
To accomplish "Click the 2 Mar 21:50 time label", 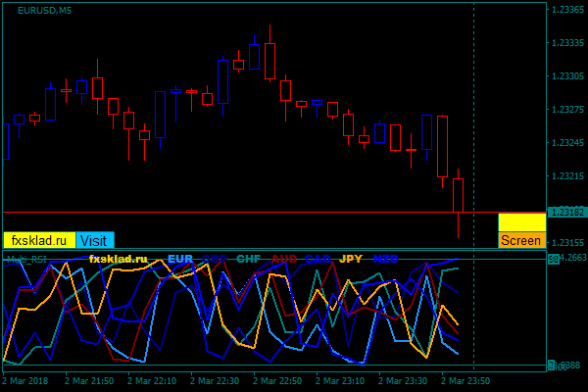I will (x=89, y=381).
